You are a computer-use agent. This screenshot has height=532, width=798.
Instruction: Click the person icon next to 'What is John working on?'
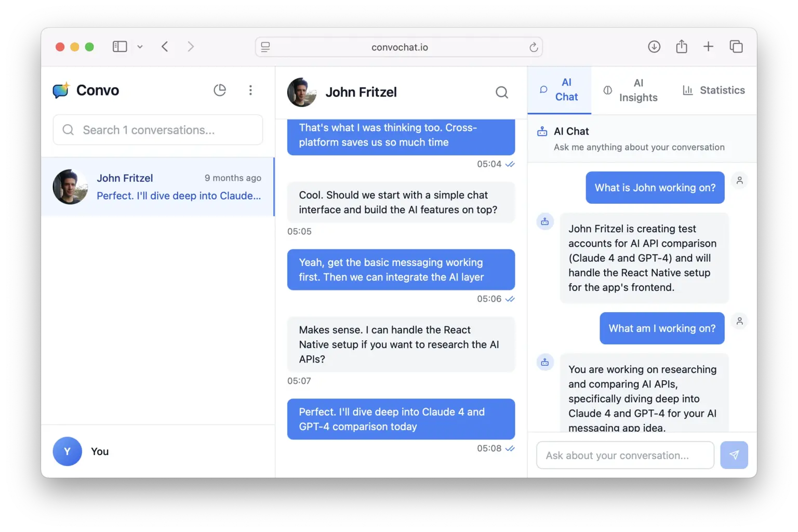(739, 180)
